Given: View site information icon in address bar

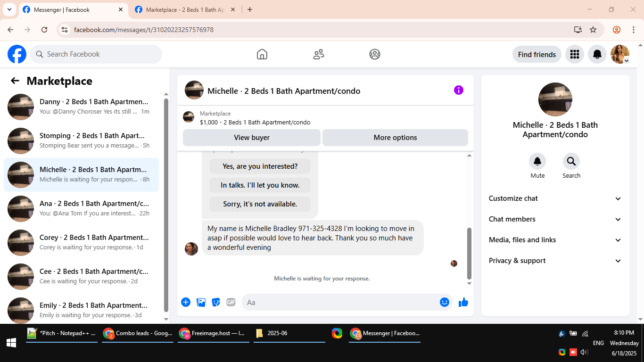Looking at the screenshot, I should click(x=65, y=30).
